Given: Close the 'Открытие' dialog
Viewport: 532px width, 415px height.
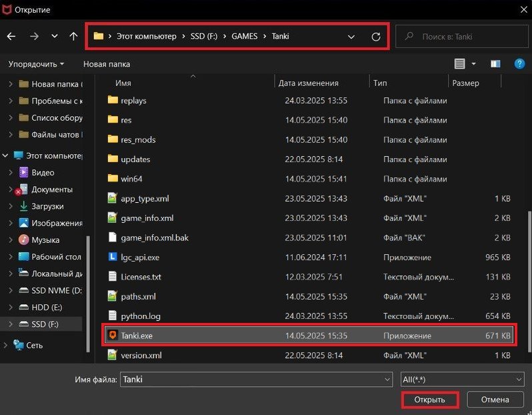Looking at the screenshot, I should pos(523,9).
